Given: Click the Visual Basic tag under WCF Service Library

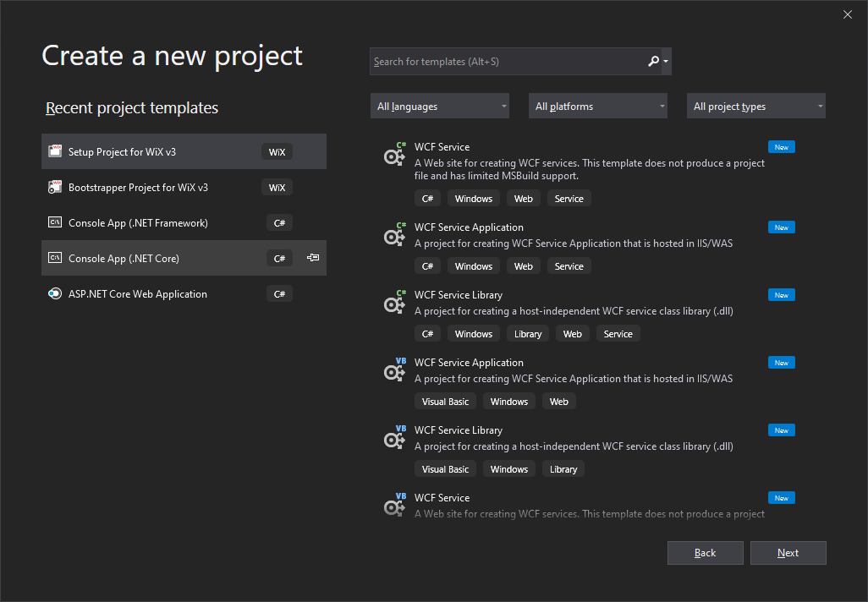Looking at the screenshot, I should tap(445, 468).
